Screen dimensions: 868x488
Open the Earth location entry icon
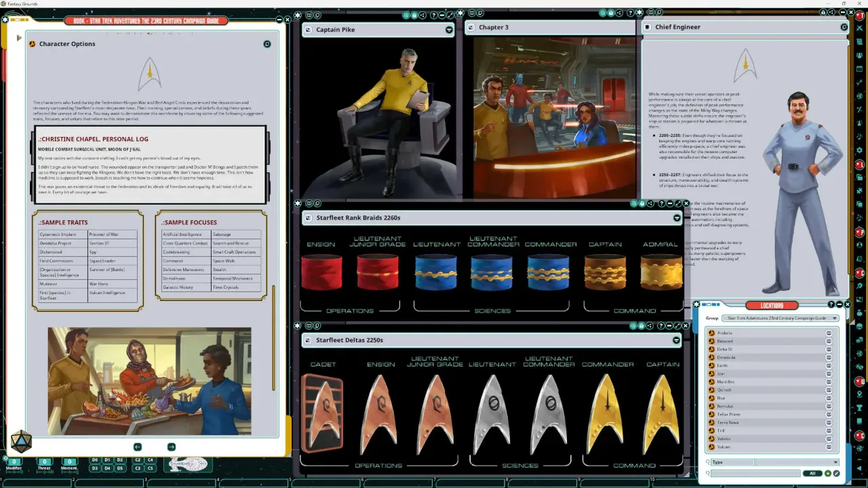712,365
